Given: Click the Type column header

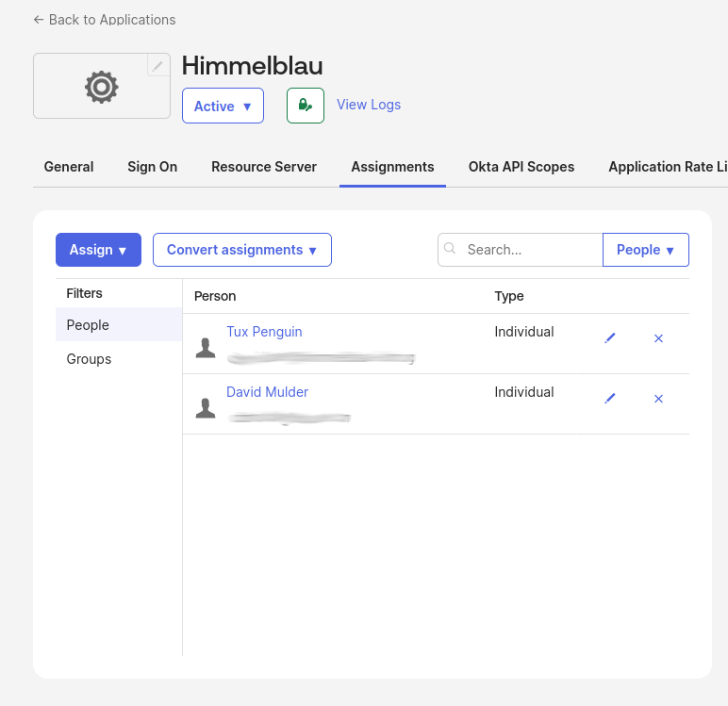Looking at the screenshot, I should pos(509,296).
